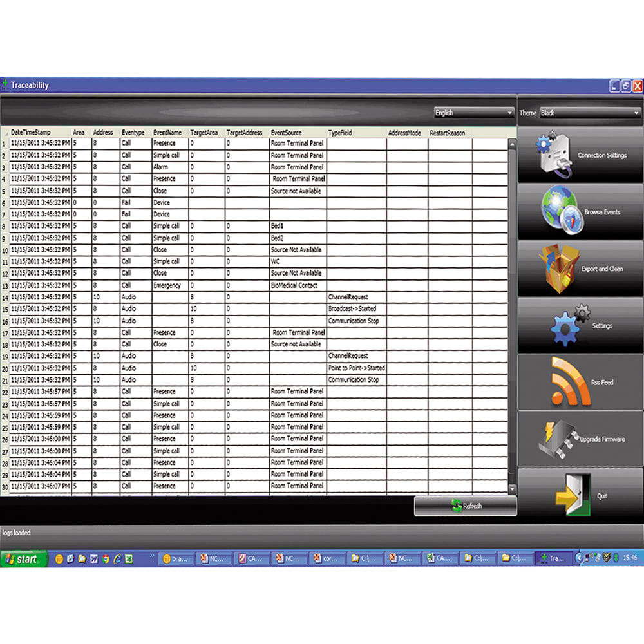Click the Export and Clean box icon
This screenshot has width=644, height=644.
(558, 267)
